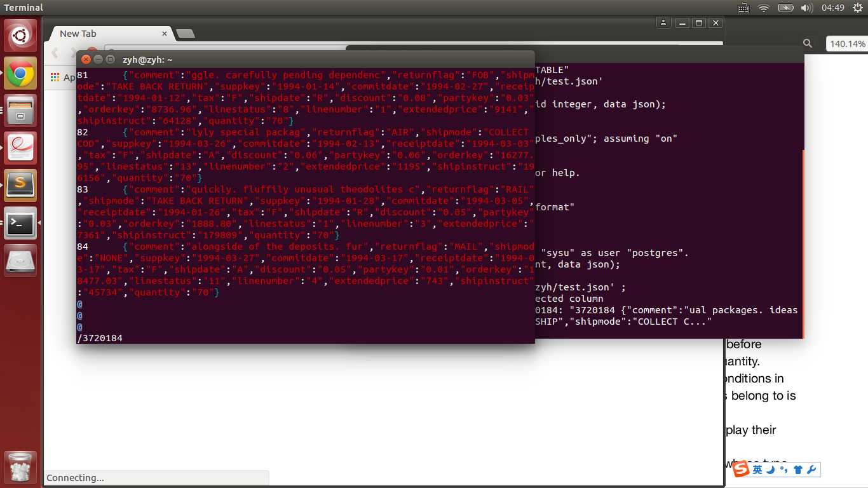Open a new blank tab in Chrome
The height and width of the screenshot is (488, 868).
pos(185,34)
